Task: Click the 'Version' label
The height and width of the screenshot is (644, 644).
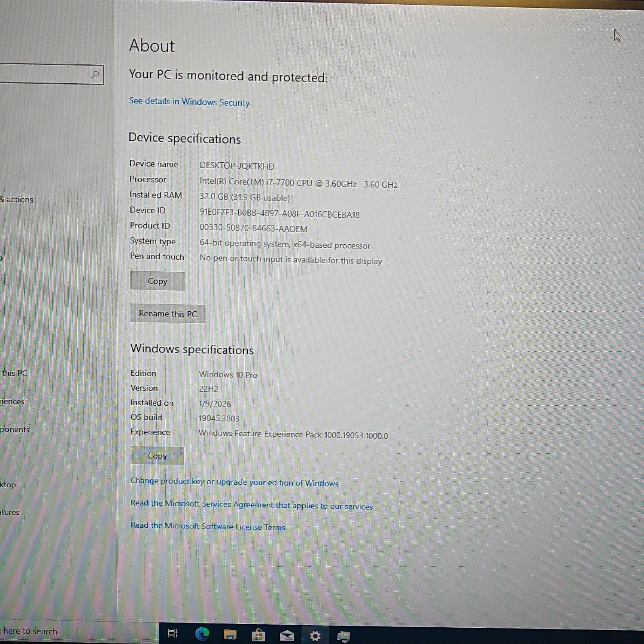Action: click(x=144, y=388)
